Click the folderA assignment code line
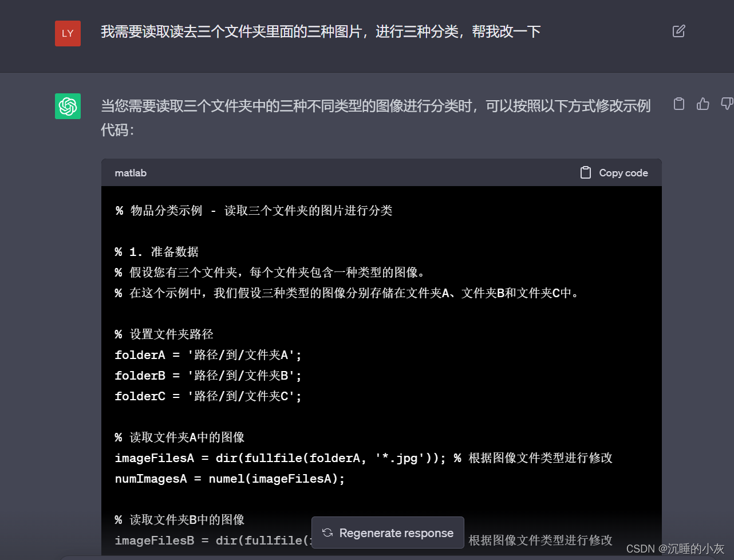Screen dimensions: 734x560 tap(208, 355)
